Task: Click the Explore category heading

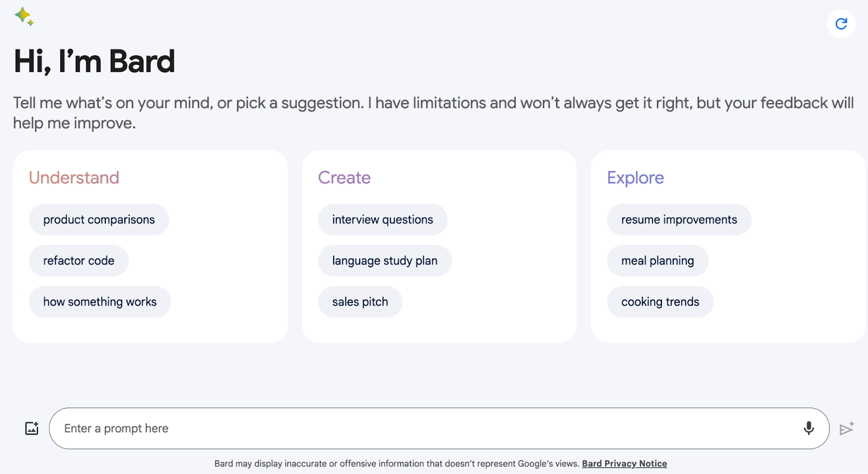Action: (635, 178)
